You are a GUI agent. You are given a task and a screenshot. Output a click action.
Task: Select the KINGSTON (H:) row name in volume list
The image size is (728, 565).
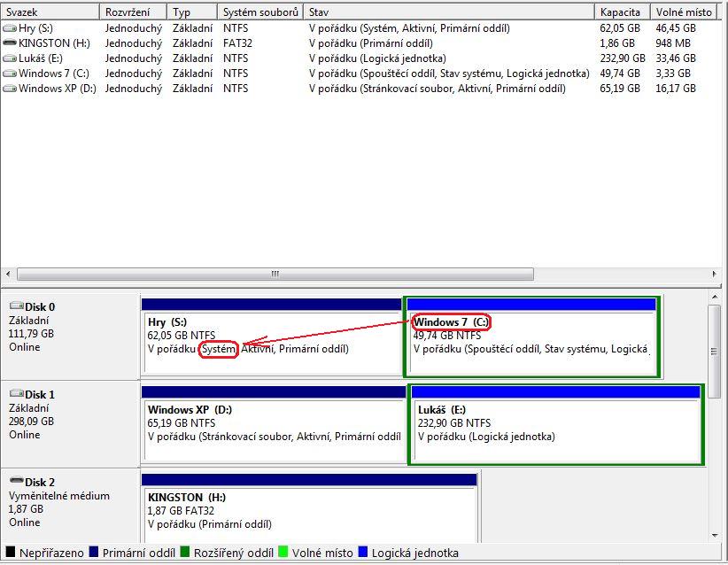pyautogui.click(x=54, y=43)
